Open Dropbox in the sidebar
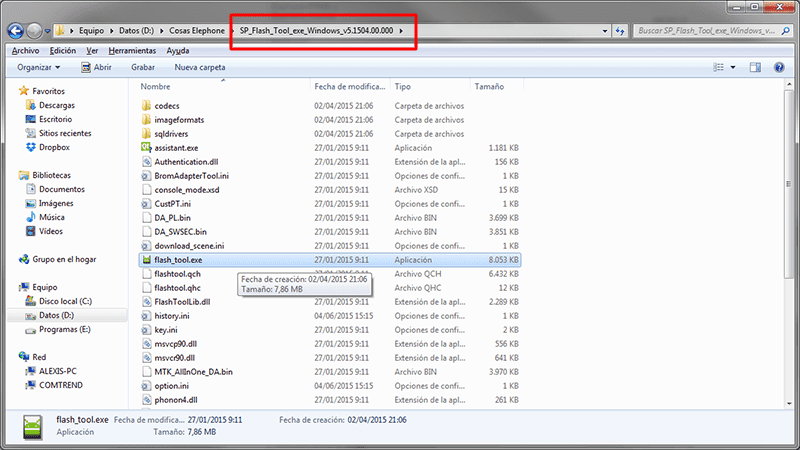 pyautogui.click(x=54, y=147)
